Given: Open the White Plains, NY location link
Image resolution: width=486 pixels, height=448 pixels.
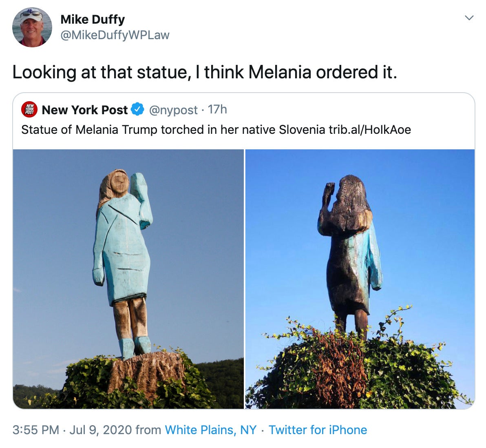Looking at the screenshot, I should coord(210,430).
